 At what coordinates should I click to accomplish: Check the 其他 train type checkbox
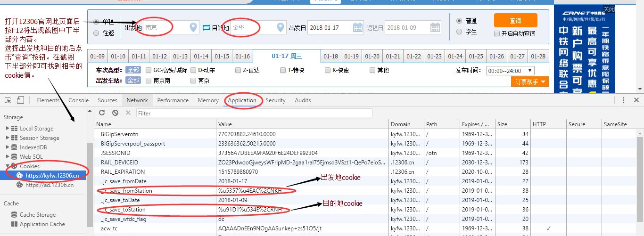click(x=372, y=70)
